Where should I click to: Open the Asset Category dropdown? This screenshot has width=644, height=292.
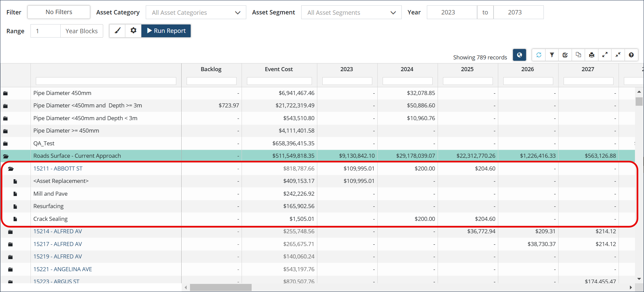point(196,12)
